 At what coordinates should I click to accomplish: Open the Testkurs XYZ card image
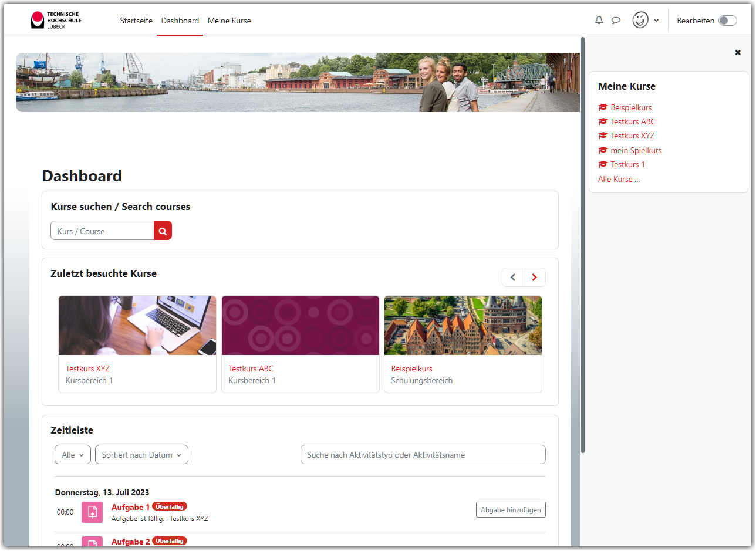(137, 325)
